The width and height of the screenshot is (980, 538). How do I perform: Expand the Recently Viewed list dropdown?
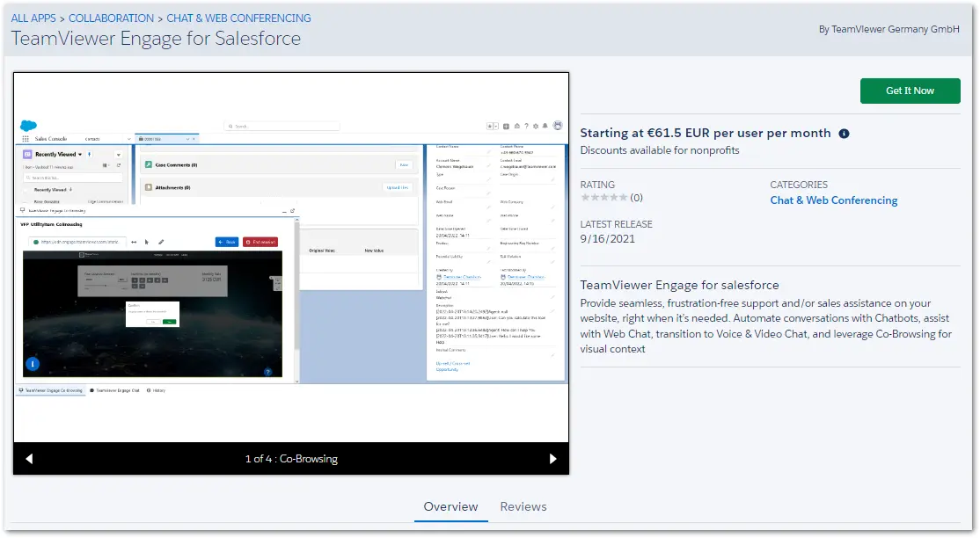click(x=80, y=155)
